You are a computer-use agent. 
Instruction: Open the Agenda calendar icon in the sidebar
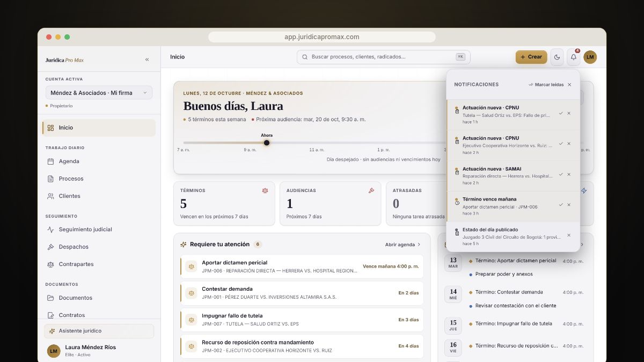pyautogui.click(x=50, y=161)
